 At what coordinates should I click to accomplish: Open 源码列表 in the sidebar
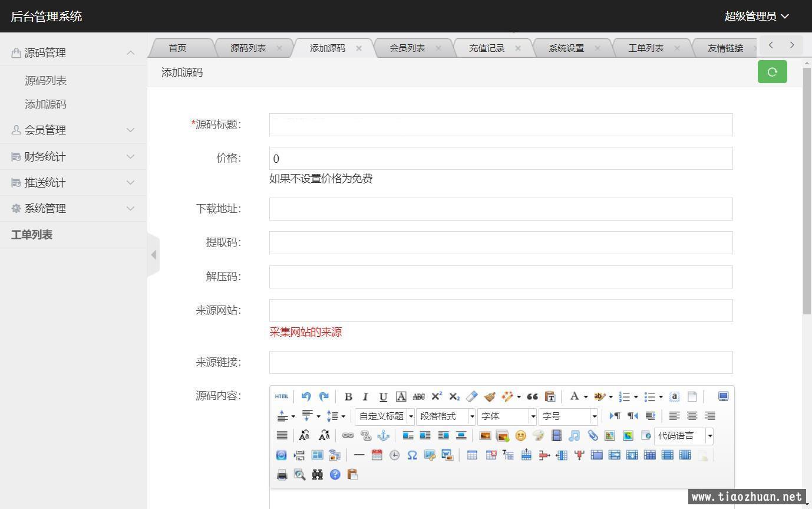45,81
